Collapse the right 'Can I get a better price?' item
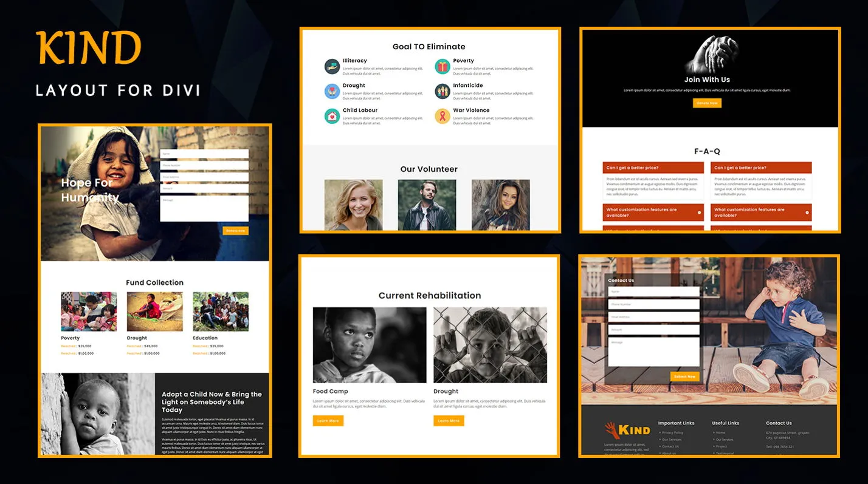868x484 pixels. pyautogui.click(x=761, y=168)
